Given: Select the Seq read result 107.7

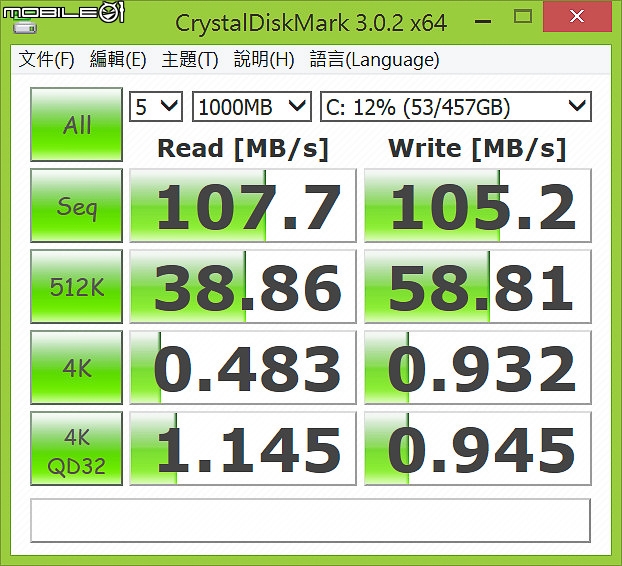Looking at the screenshot, I should tap(243, 205).
